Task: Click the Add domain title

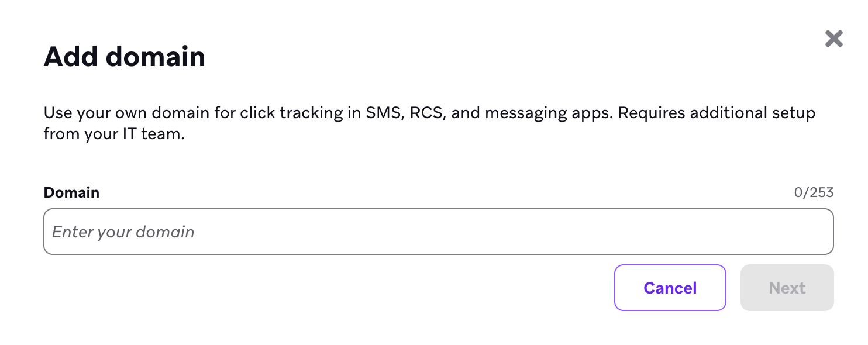Action: pos(124,56)
